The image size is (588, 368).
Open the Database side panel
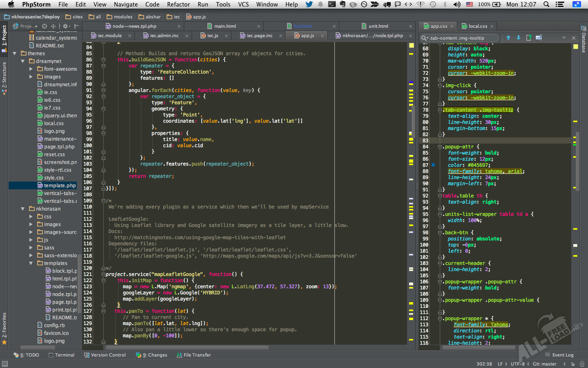pyautogui.click(x=584, y=40)
